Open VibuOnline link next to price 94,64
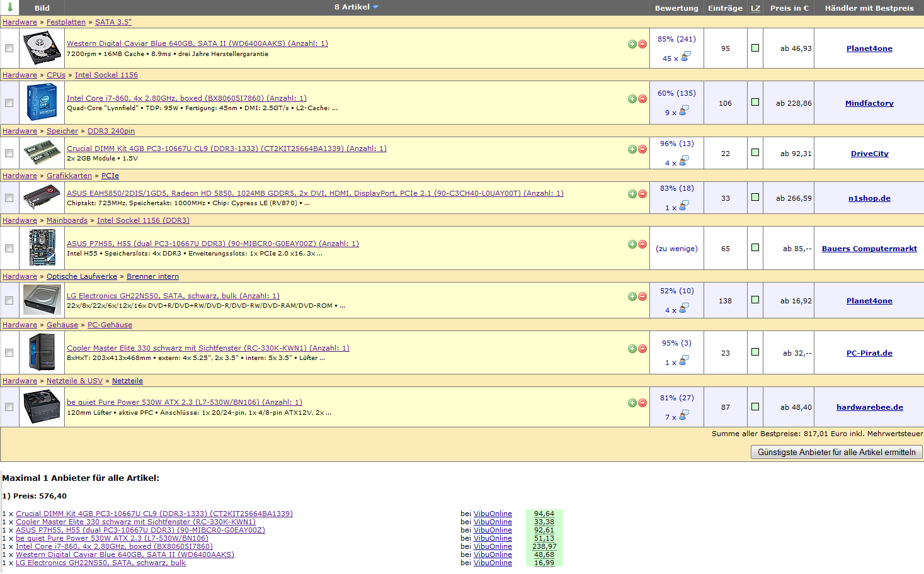924x574 pixels. click(x=493, y=514)
